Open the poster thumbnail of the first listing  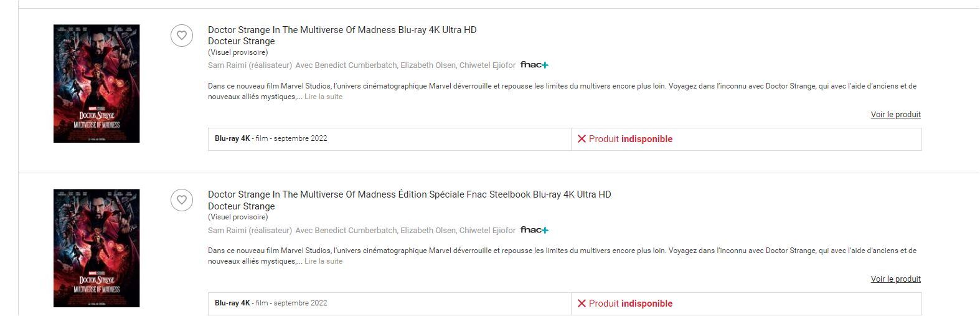tap(97, 84)
